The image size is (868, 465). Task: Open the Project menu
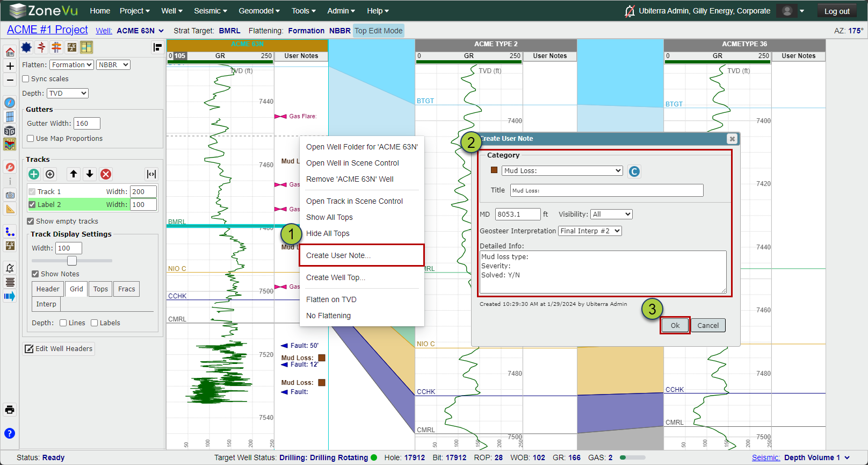pyautogui.click(x=134, y=11)
